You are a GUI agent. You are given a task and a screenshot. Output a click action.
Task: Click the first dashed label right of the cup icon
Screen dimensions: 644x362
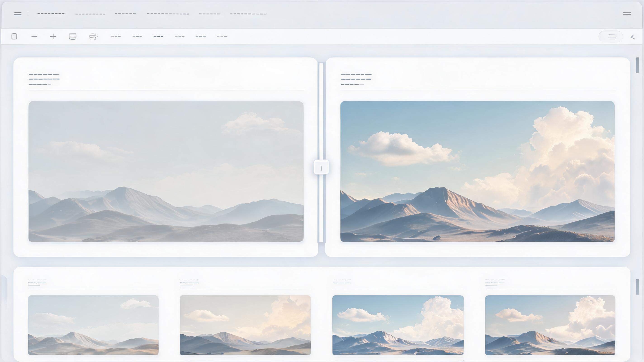pos(116,36)
